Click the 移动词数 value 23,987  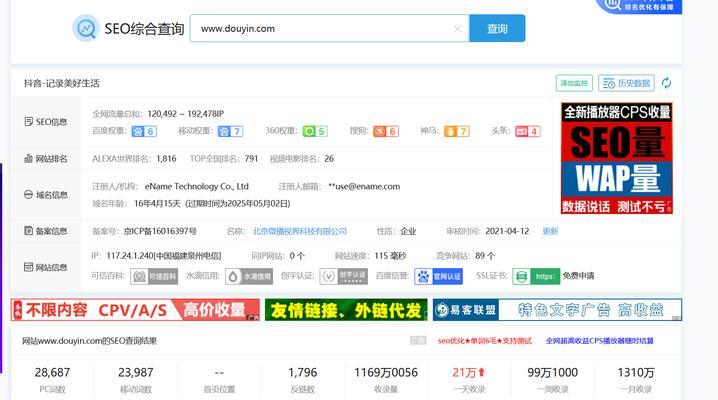[x=136, y=373]
